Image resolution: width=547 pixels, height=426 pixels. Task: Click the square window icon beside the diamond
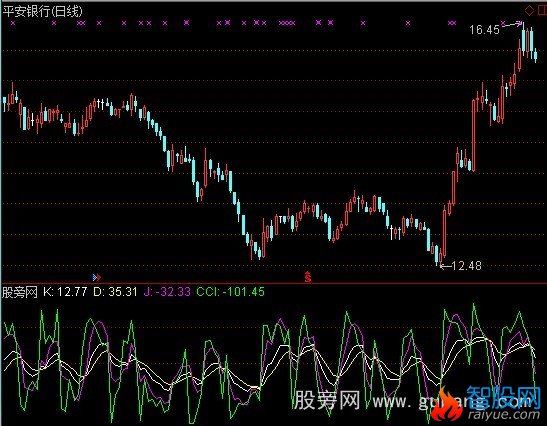(x=542, y=10)
